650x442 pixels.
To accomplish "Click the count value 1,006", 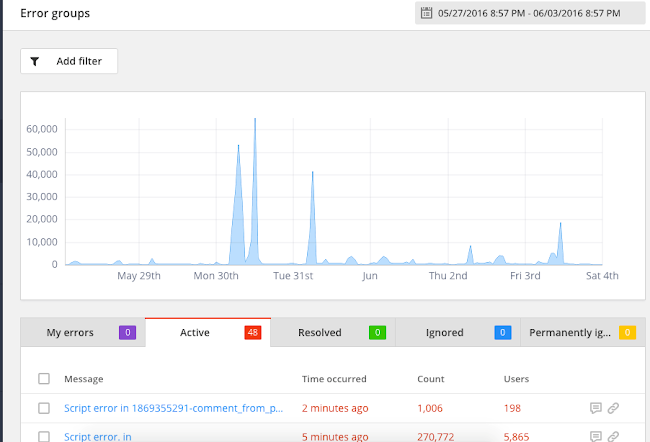I will 430,408.
